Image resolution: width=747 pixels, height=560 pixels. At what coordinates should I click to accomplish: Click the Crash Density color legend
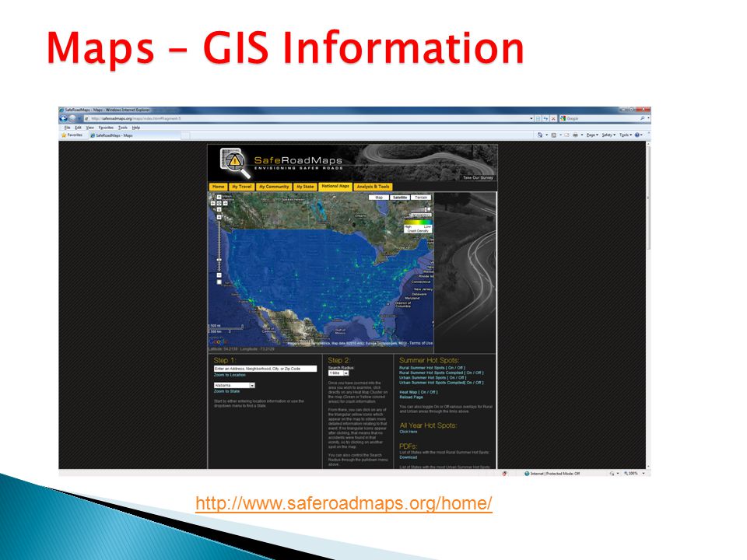418,226
